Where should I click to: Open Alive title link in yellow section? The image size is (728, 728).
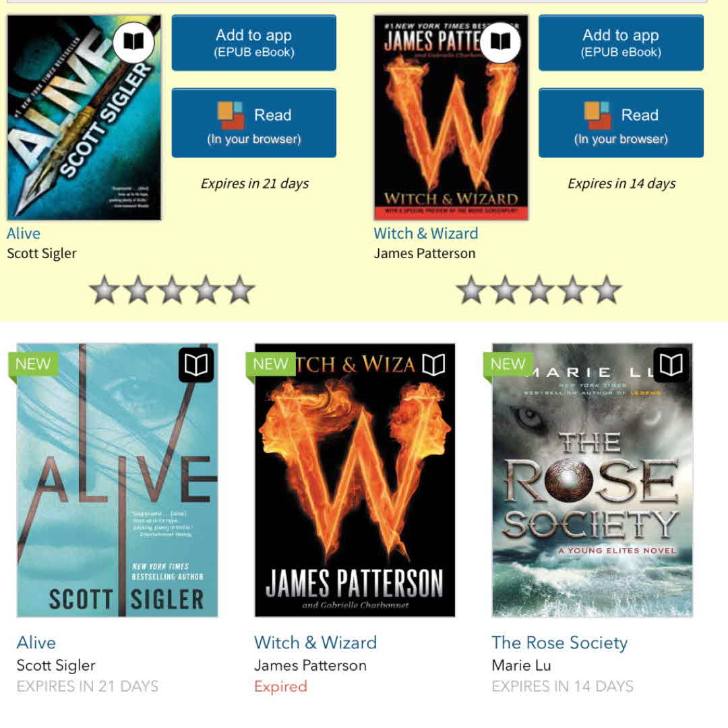tap(24, 233)
